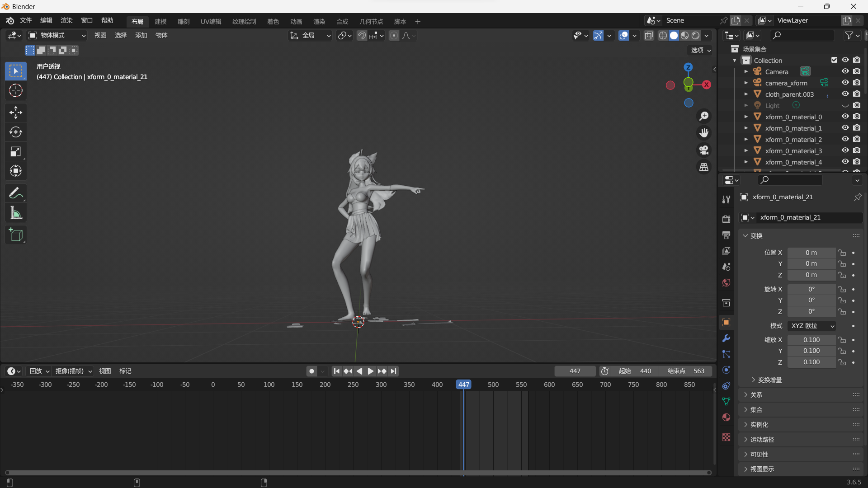Click the End frame field 563
The image size is (868, 488).
pyautogui.click(x=686, y=371)
